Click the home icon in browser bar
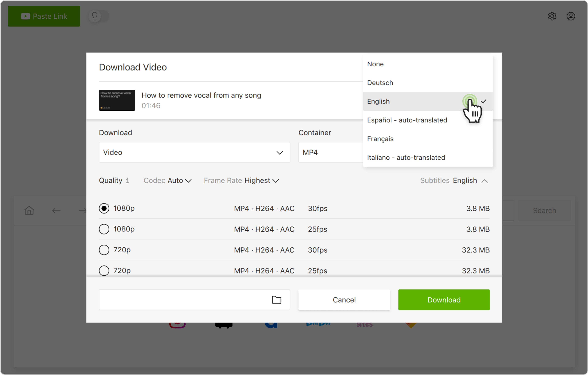 click(29, 210)
